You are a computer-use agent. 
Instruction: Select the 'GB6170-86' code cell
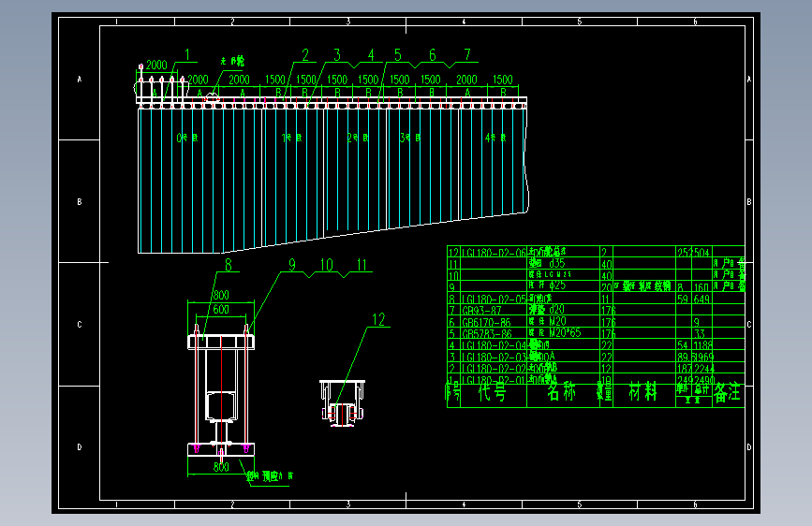click(x=486, y=322)
